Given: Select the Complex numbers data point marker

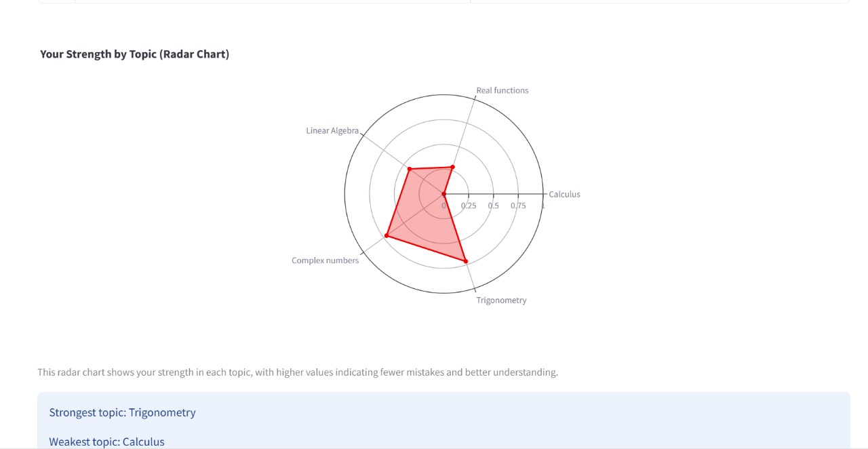Looking at the screenshot, I should (x=387, y=236).
